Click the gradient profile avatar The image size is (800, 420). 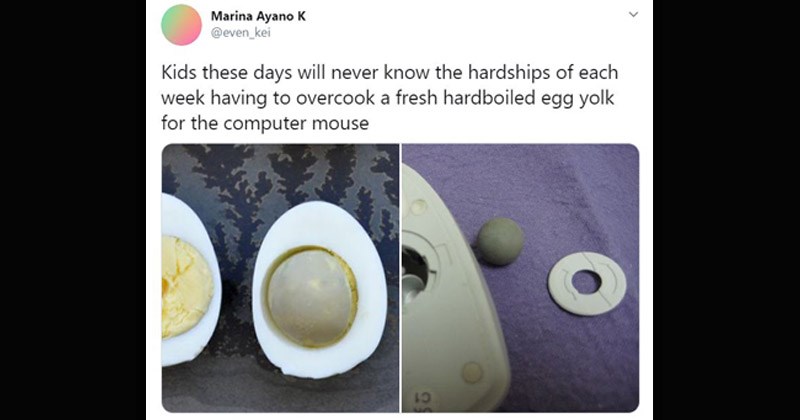tap(181, 24)
